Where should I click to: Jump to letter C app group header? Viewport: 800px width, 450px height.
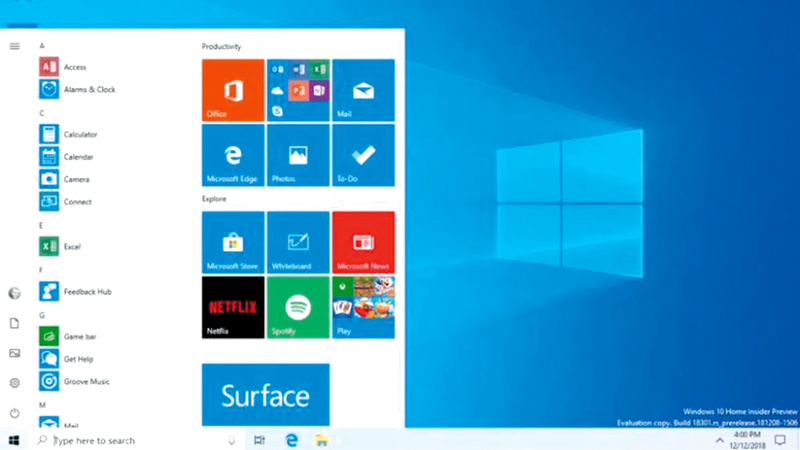[42, 113]
